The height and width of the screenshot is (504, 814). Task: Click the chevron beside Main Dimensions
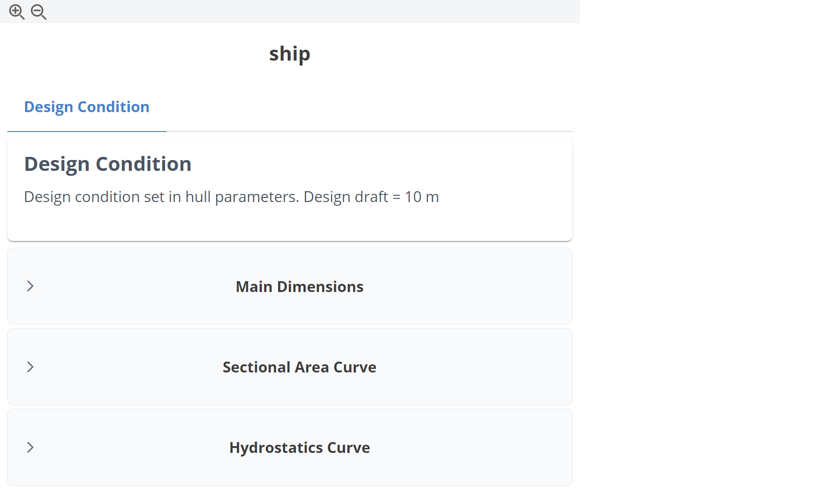coord(30,286)
